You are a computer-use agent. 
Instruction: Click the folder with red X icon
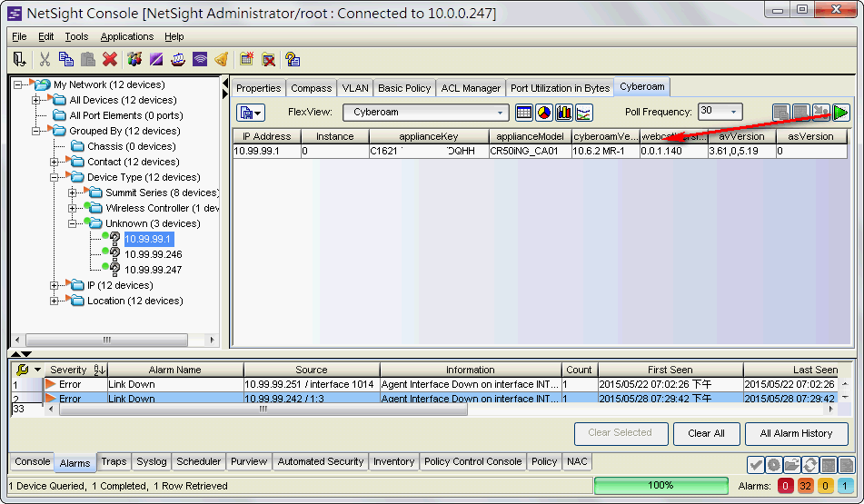[268, 59]
